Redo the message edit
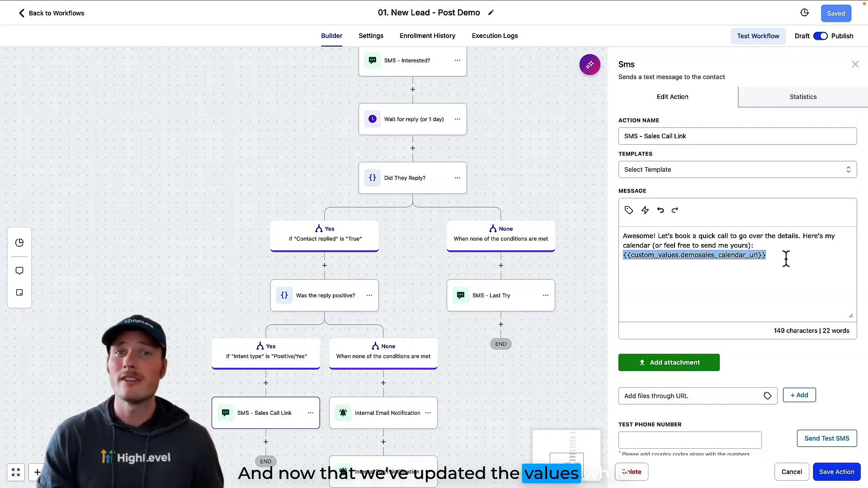Viewport: 868px width, 488px height. pyautogui.click(x=675, y=210)
